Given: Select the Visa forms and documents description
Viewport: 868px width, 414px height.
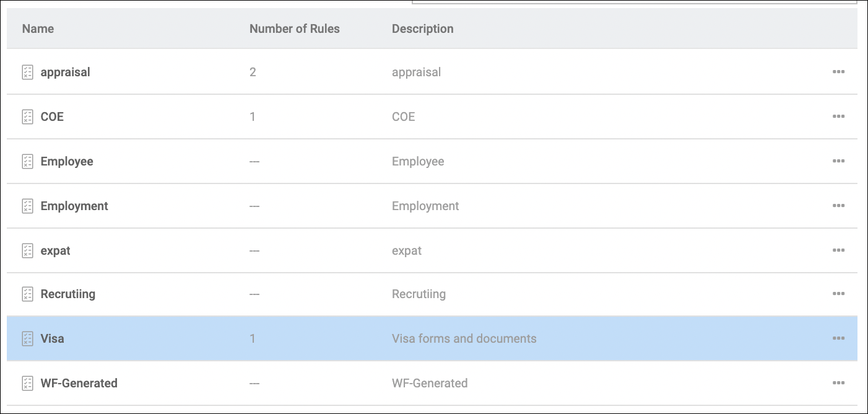Looking at the screenshot, I should [464, 338].
